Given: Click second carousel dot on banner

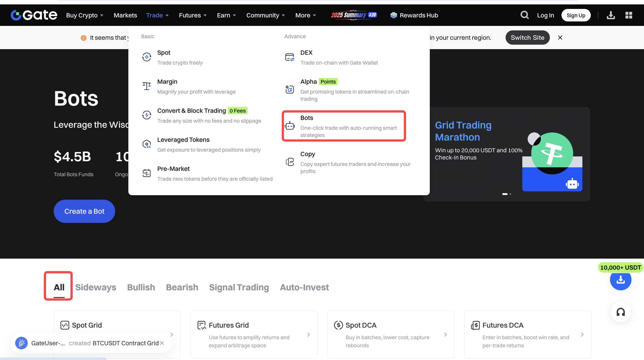Looking at the screenshot, I should point(510,194).
